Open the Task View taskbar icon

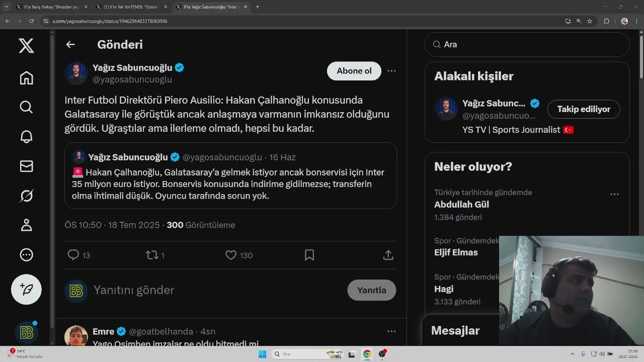click(352, 354)
